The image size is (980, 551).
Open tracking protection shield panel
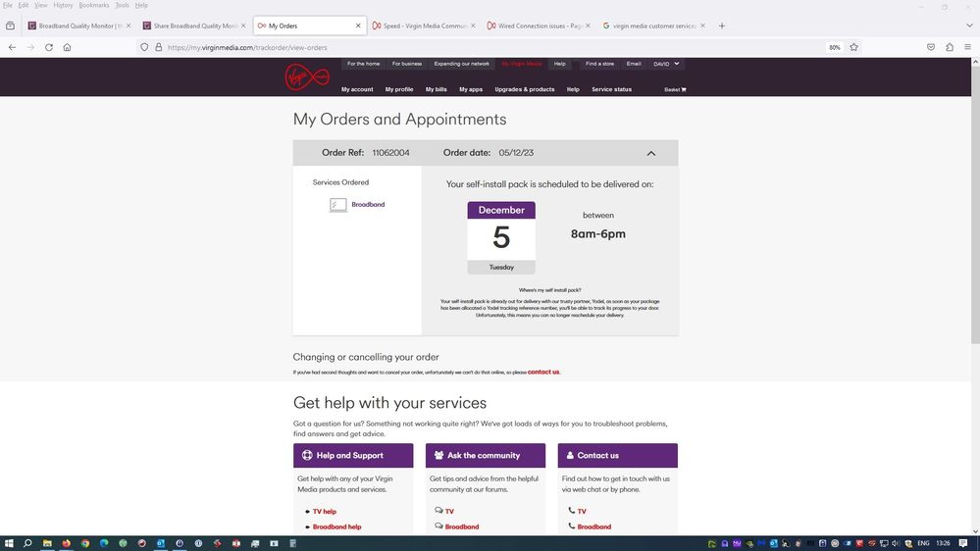pyautogui.click(x=144, y=47)
